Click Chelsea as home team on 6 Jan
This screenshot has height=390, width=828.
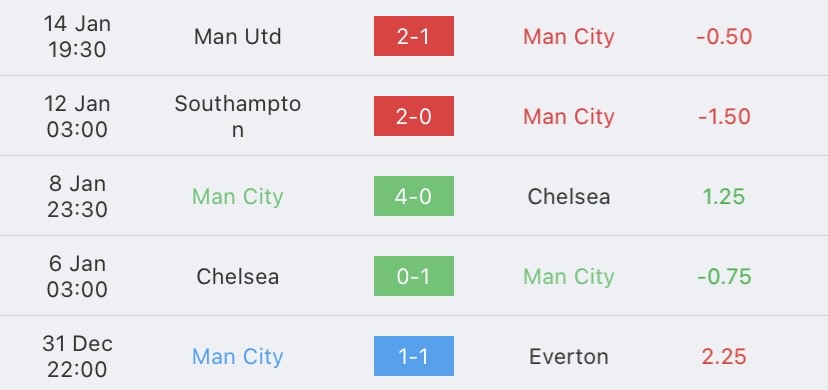[238, 277]
